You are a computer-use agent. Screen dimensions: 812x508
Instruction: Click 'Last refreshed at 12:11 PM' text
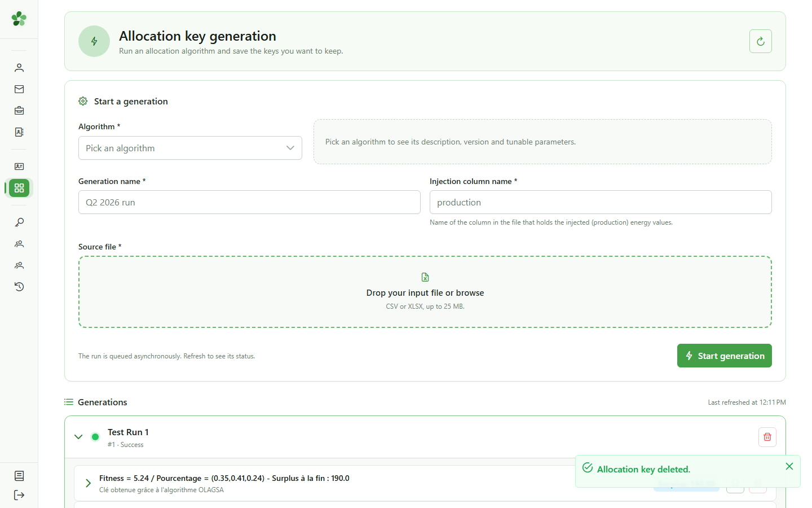coord(747,402)
